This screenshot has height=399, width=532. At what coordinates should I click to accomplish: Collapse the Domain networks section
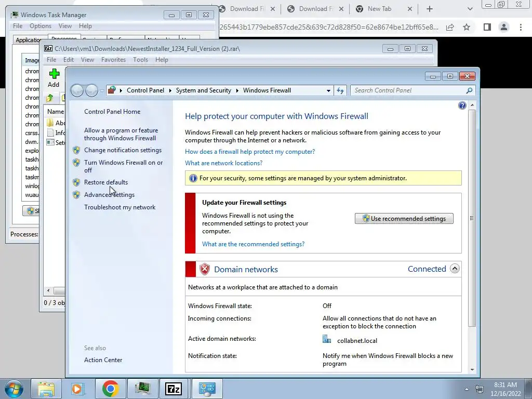[x=455, y=269]
